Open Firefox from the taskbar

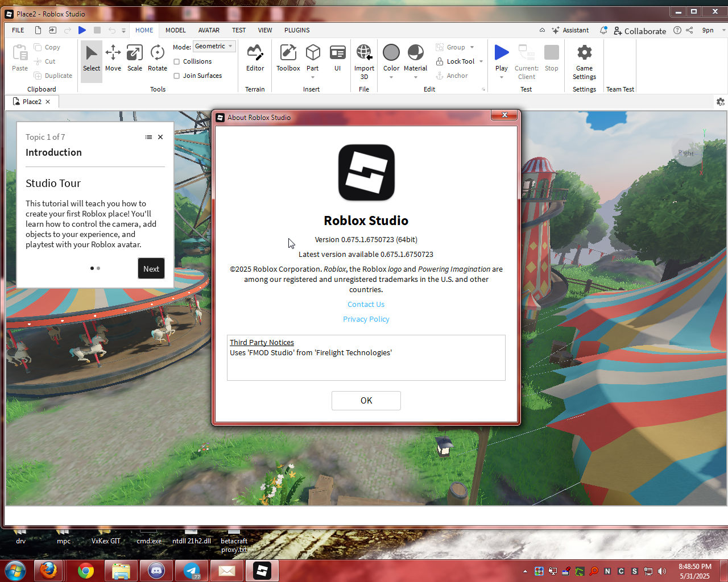(48, 571)
